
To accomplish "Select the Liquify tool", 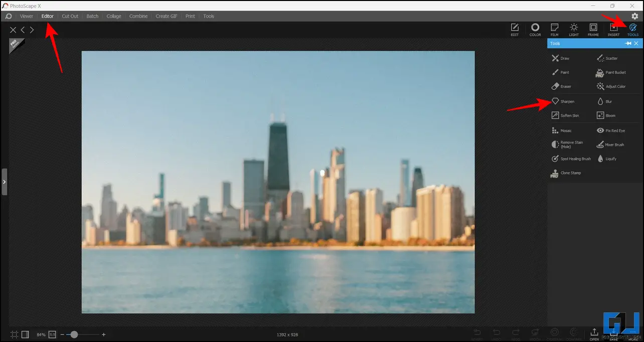I will [x=606, y=159].
